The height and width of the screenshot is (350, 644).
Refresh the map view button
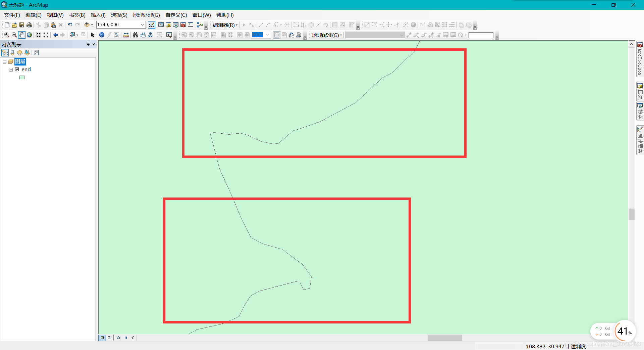(x=118, y=338)
